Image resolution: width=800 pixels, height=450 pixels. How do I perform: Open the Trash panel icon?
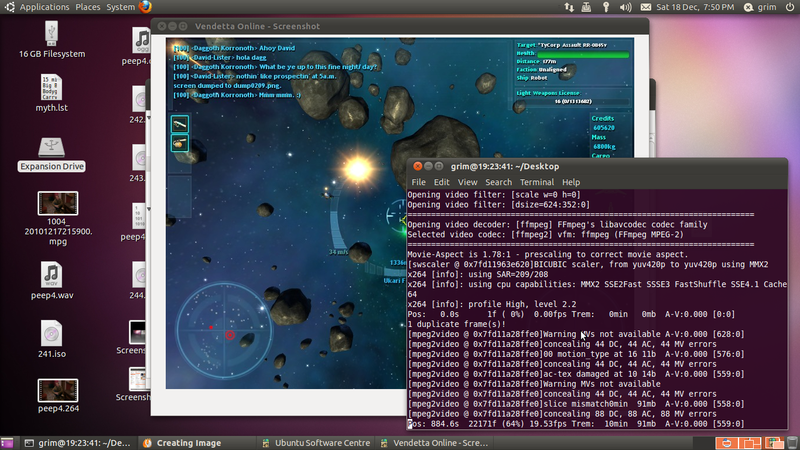pos(792,443)
